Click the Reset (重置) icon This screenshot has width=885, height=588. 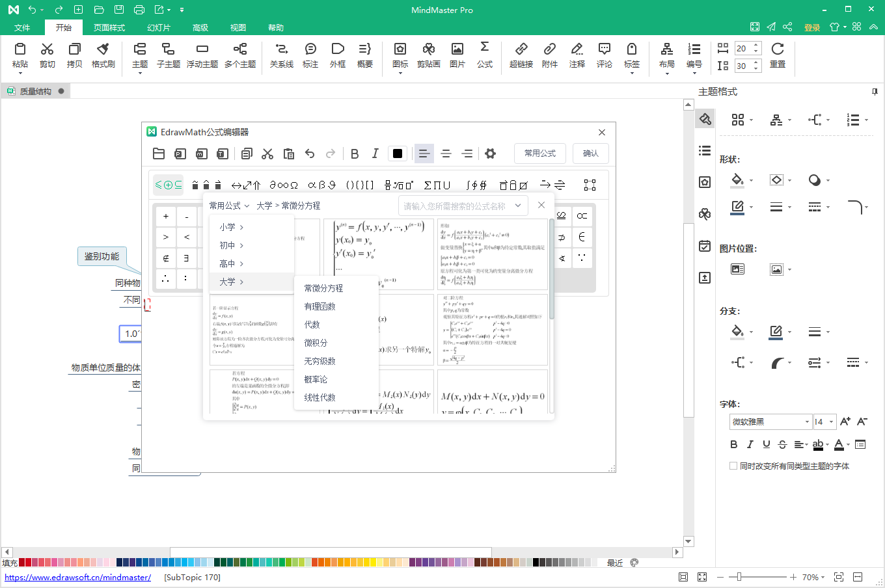pyautogui.click(x=778, y=49)
